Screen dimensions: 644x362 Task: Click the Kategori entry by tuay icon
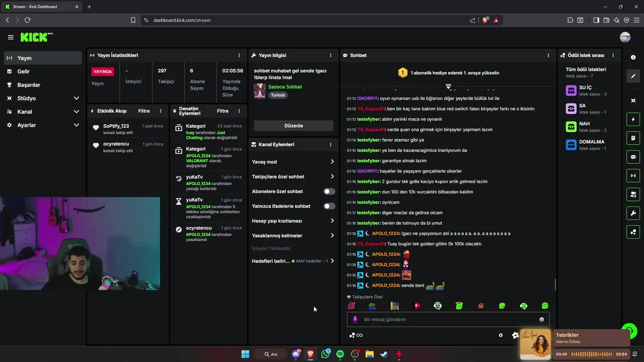[179, 128]
